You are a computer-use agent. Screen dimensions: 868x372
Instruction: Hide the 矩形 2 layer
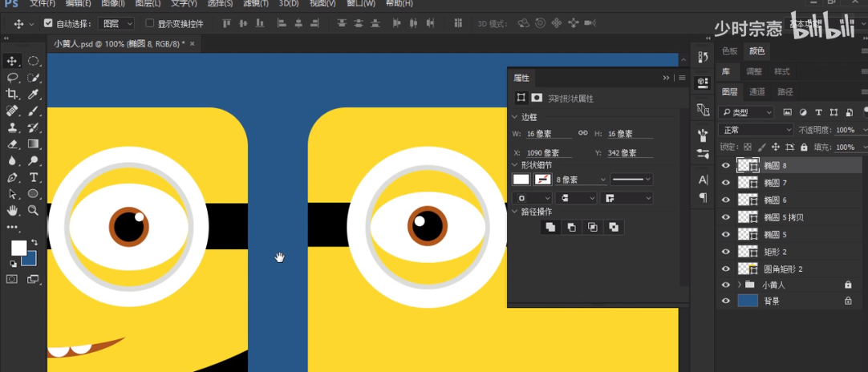pyautogui.click(x=726, y=252)
